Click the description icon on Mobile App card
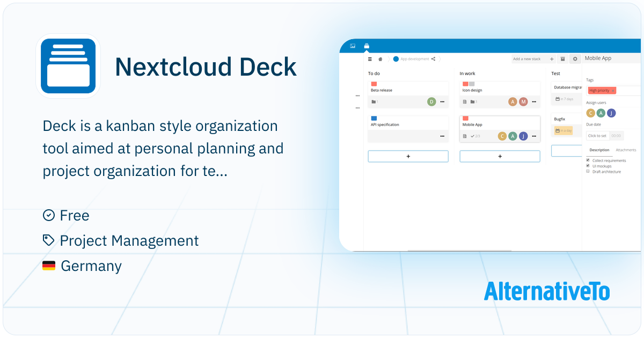Screen dimensions: 644x338 pyautogui.click(x=465, y=136)
